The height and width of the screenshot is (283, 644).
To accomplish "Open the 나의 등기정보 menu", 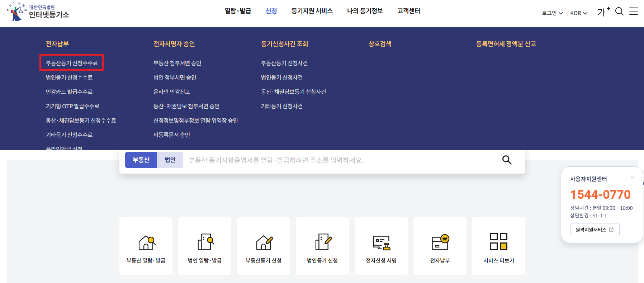I will coord(365,11).
